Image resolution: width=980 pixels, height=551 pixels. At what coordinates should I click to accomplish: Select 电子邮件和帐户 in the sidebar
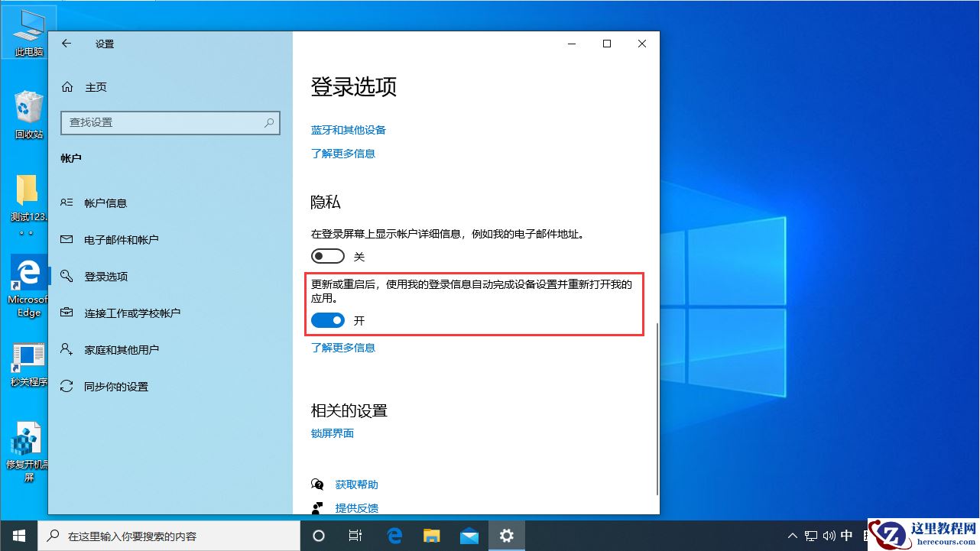click(120, 239)
